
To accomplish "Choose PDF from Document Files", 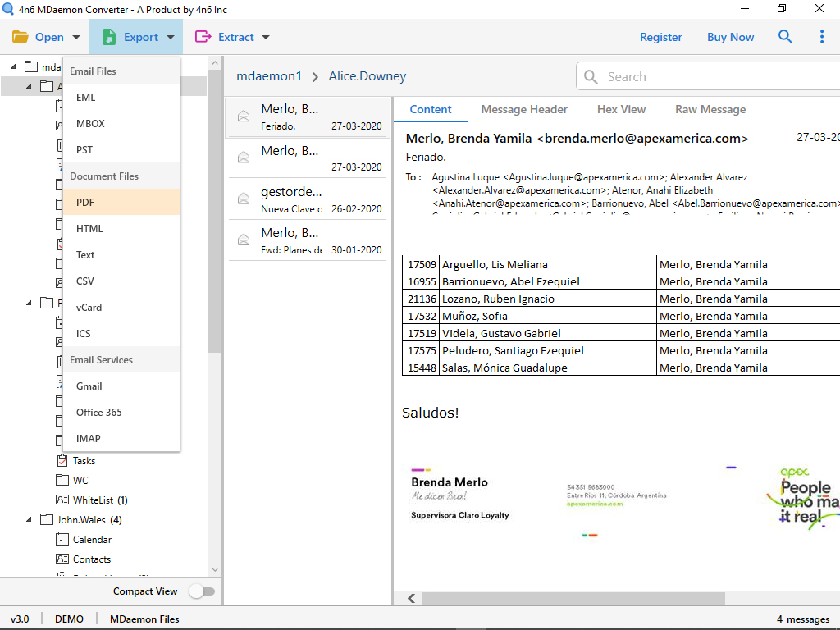I will pyautogui.click(x=121, y=202).
